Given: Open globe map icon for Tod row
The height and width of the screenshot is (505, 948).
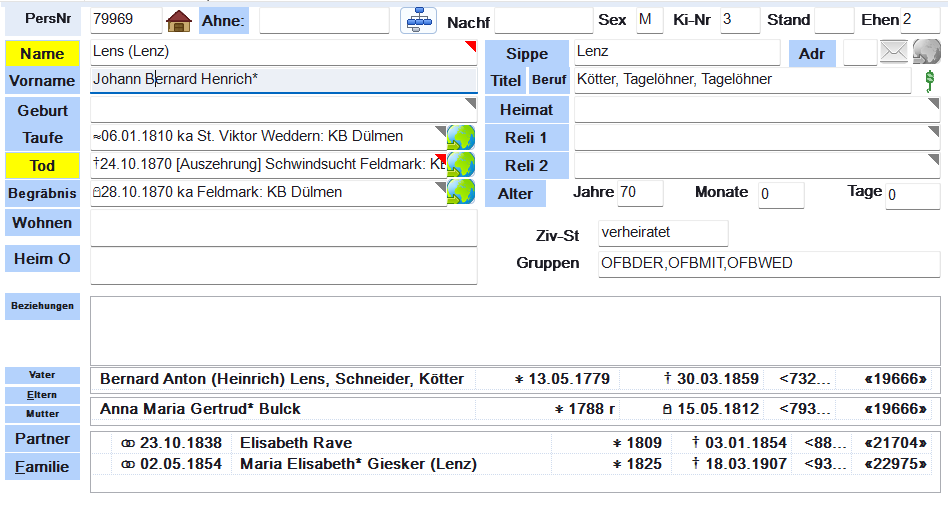Looking at the screenshot, I should click(x=461, y=165).
